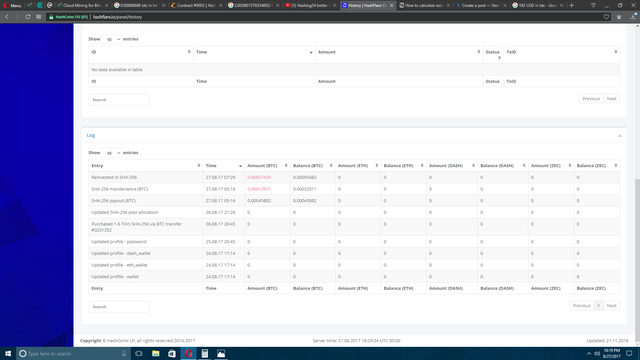Image resolution: width=640 pixels, height=360 pixels.
Task: Open the Opera Menu button
Action: (12, 5)
